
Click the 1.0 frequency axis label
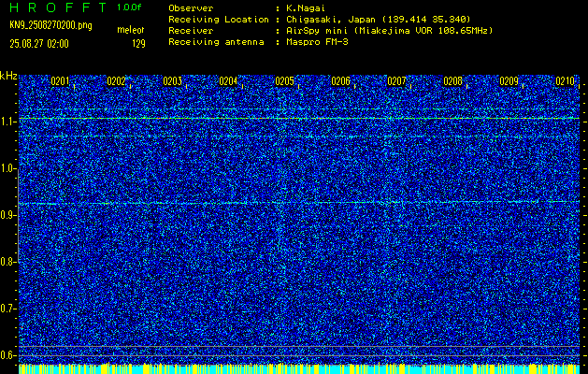pyautogui.click(x=7, y=168)
